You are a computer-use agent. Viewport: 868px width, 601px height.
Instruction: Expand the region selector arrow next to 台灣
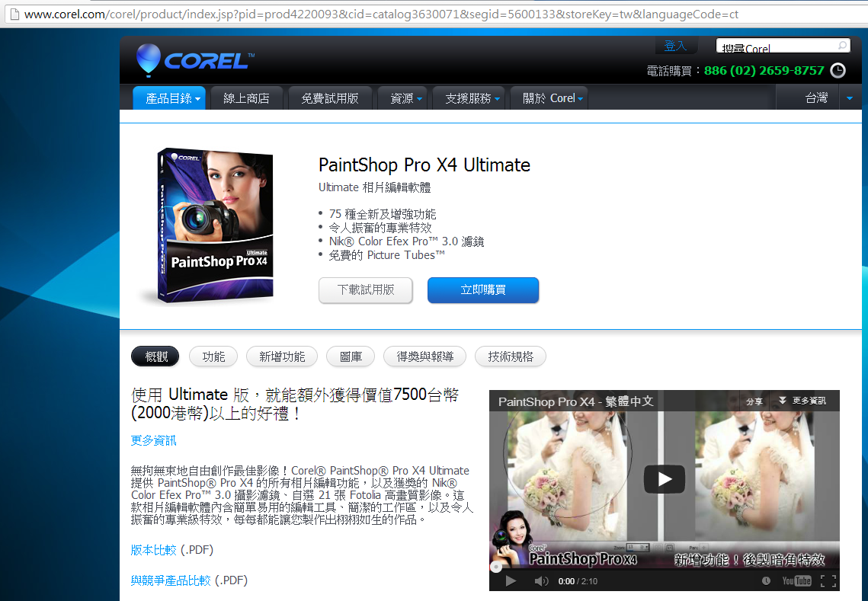[850, 98]
